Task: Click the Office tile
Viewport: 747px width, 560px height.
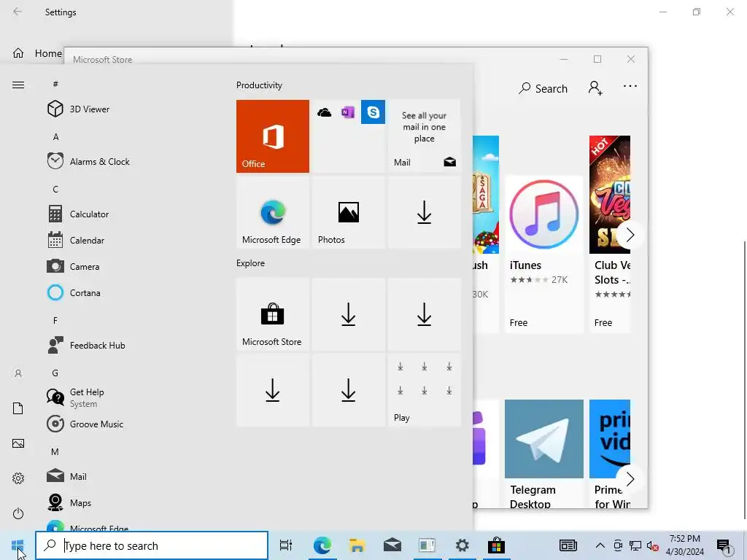Action: (x=273, y=136)
